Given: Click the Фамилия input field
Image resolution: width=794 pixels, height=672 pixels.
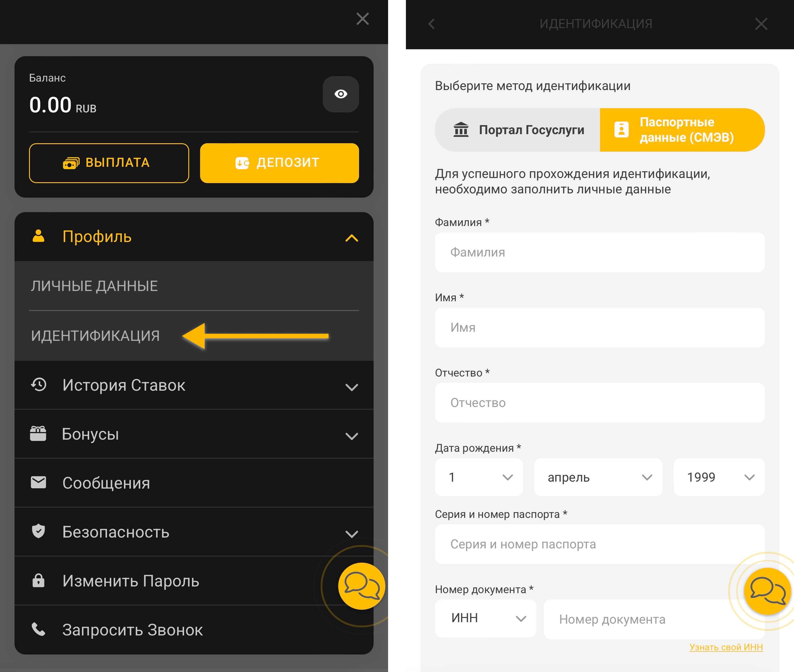Looking at the screenshot, I should point(599,252).
